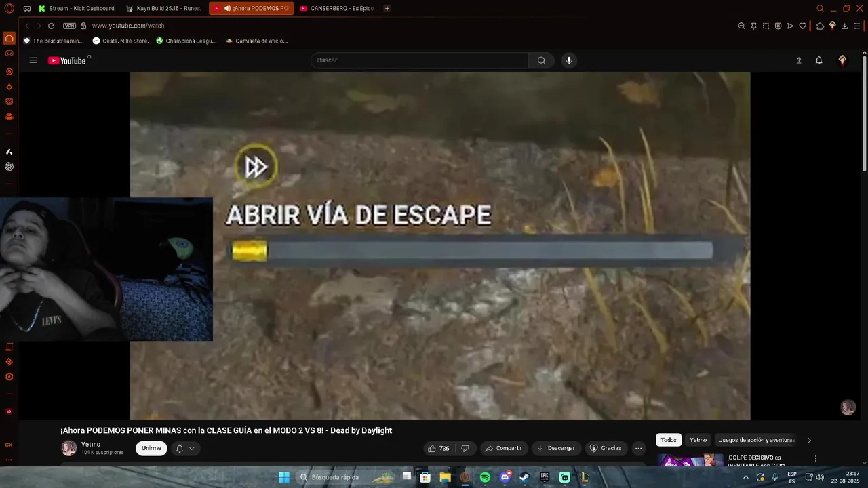Open the Opera GX main menu logo
This screenshot has width=868, height=488.
tap(9, 8)
